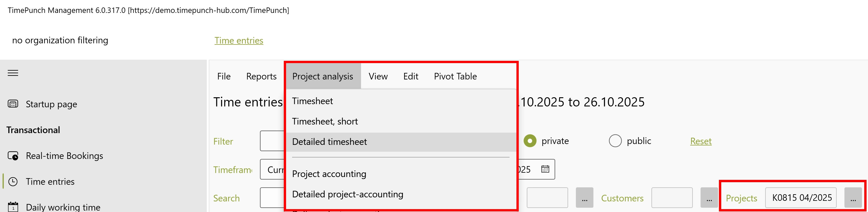The width and height of the screenshot is (868, 212).
Task: Open Customers selection ellipsis button
Action: pos(709,198)
